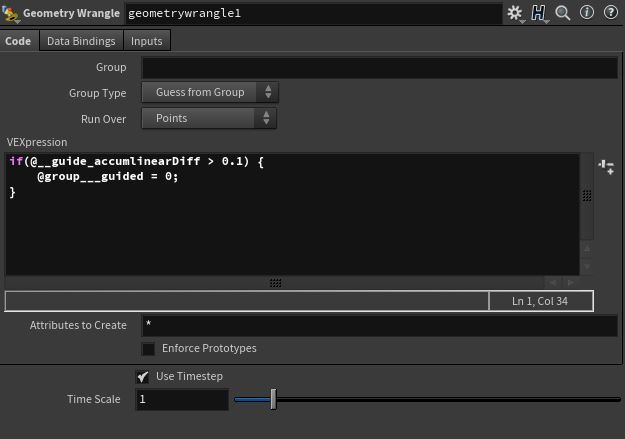Click the Ln 1, Col 34 status indicator
Screen dimensions: 625x439
(x=540, y=301)
